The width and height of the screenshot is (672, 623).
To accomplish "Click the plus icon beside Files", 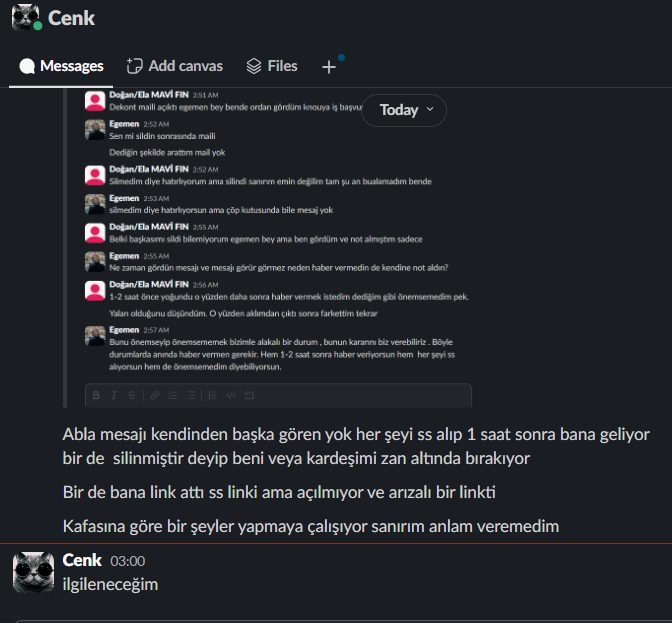I will (x=329, y=67).
